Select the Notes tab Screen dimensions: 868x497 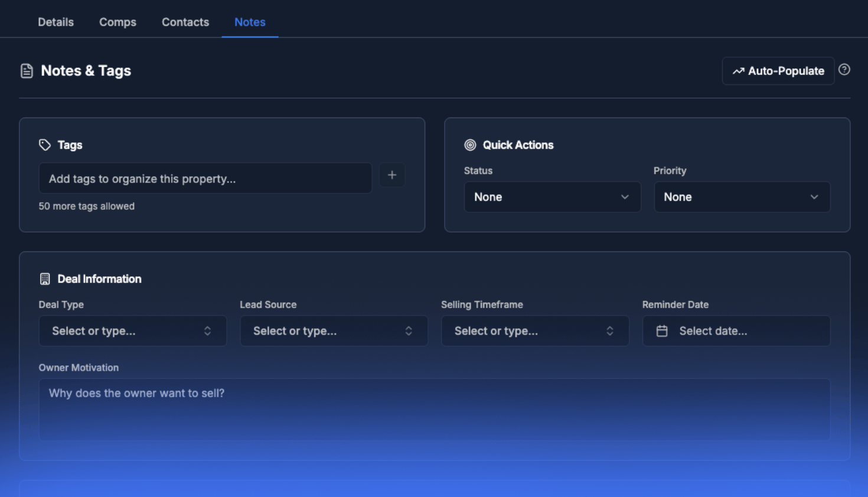250,22
